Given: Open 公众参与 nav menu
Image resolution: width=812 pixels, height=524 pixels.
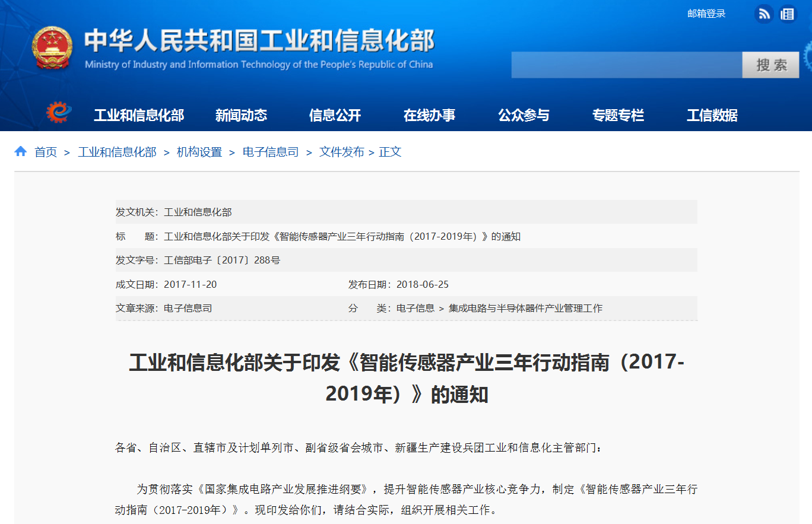Looking at the screenshot, I should (x=524, y=116).
